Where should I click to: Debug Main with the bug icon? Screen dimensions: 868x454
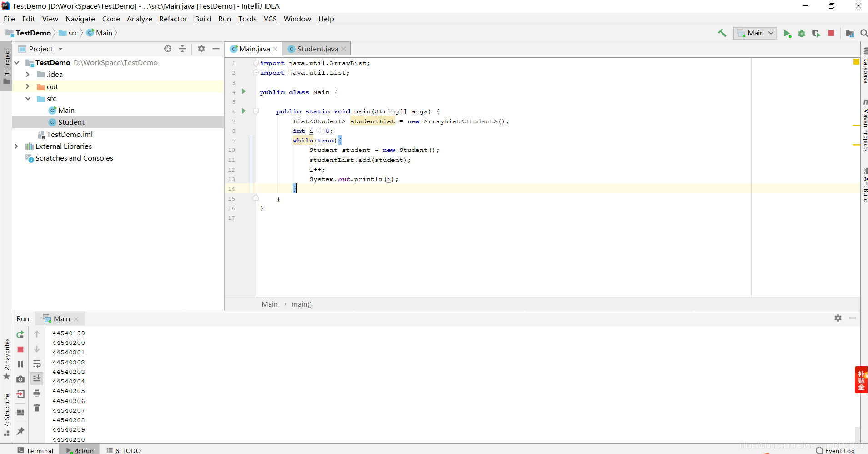802,33
